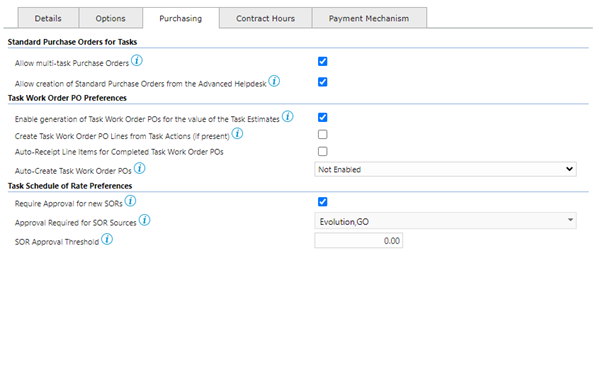The image size is (600, 390).
Task: Open the Not Enabled dropdown
Action: (x=445, y=169)
